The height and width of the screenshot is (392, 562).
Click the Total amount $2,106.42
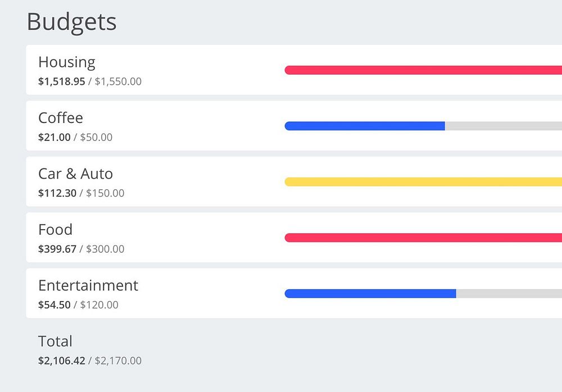pos(62,361)
